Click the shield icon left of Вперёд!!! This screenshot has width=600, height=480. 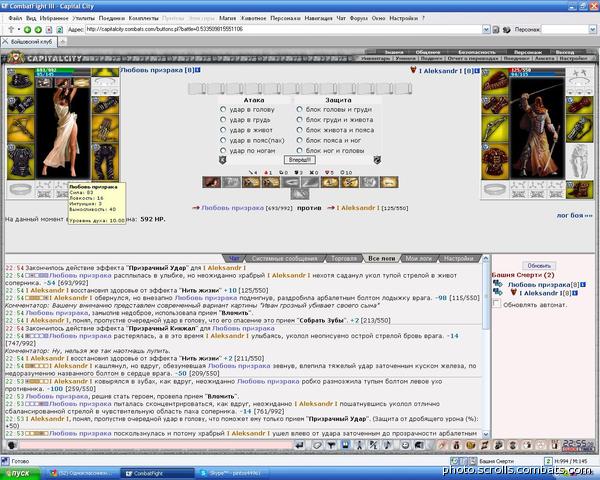coord(222,160)
